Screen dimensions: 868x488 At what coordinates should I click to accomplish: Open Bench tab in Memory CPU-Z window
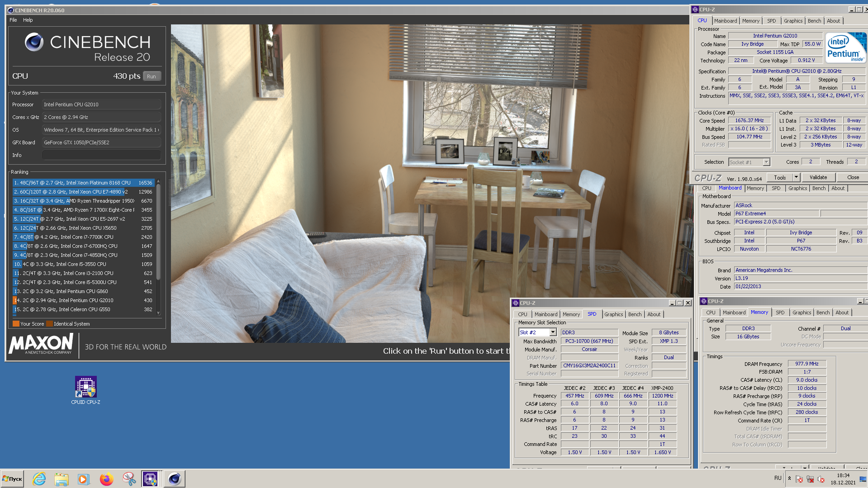point(823,313)
